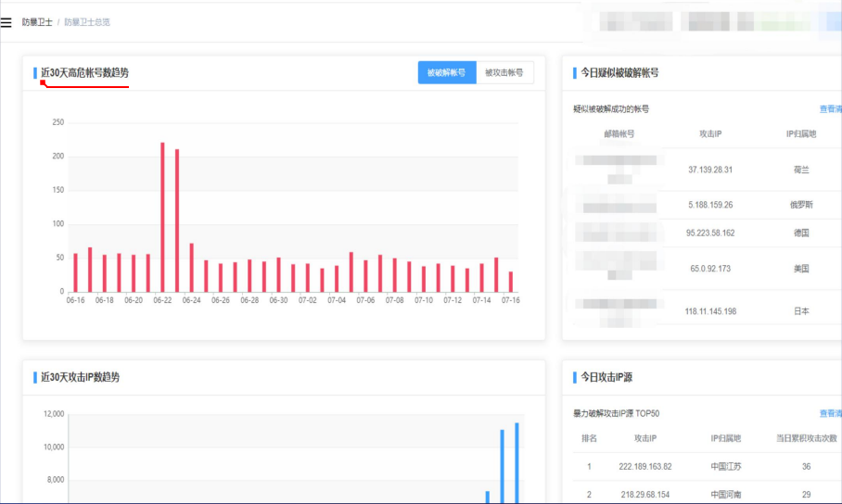Switch to the 被破解帐号 tab
Screen dimensions: 842x504
(x=446, y=73)
